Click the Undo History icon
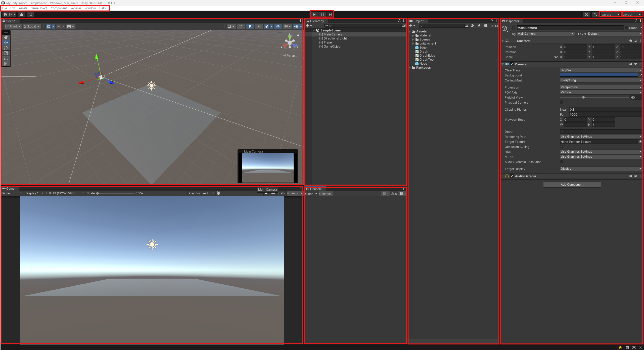 click(x=586, y=15)
